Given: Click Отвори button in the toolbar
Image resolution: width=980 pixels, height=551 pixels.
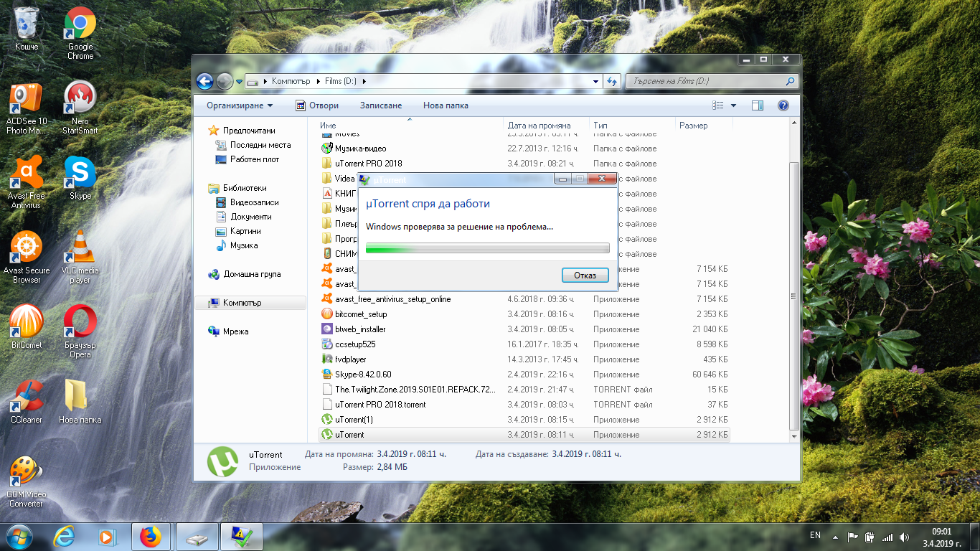Looking at the screenshot, I should 317,105.
